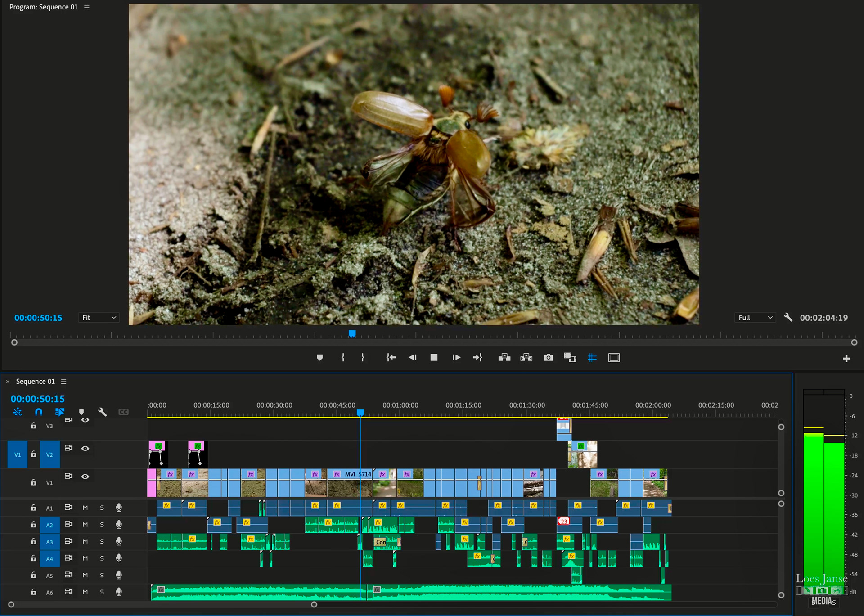This screenshot has height=616, width=864.
Task: Open Sequence 01 timeline panel menu
Action: (x=64, y=382)
